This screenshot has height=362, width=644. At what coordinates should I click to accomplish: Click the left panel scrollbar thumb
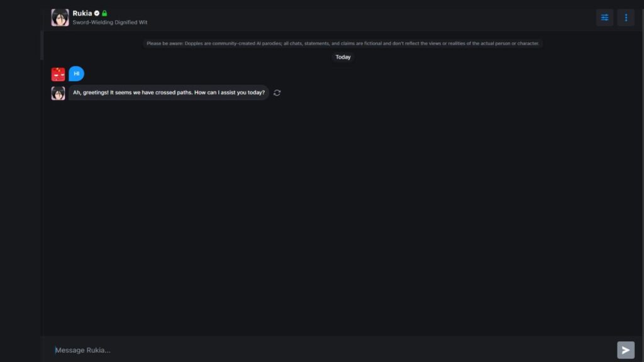click(42, 45)
